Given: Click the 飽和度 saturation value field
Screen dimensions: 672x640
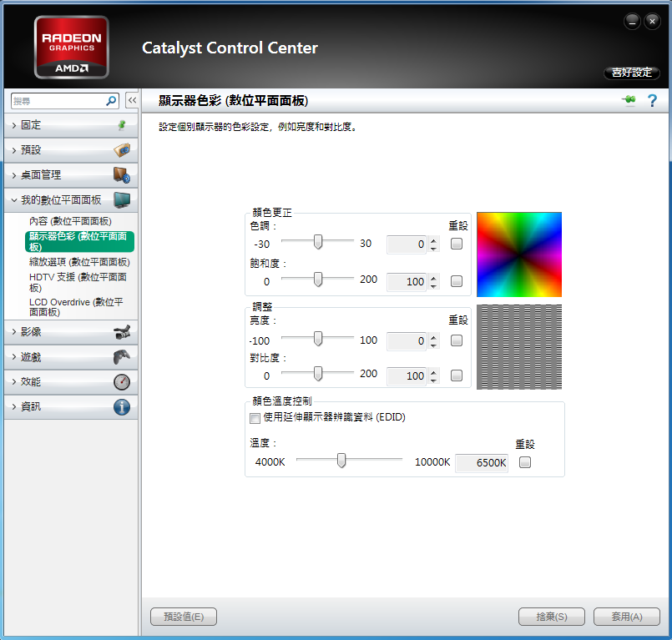Looking at the screenshot, I should click(x=407, y=281).
